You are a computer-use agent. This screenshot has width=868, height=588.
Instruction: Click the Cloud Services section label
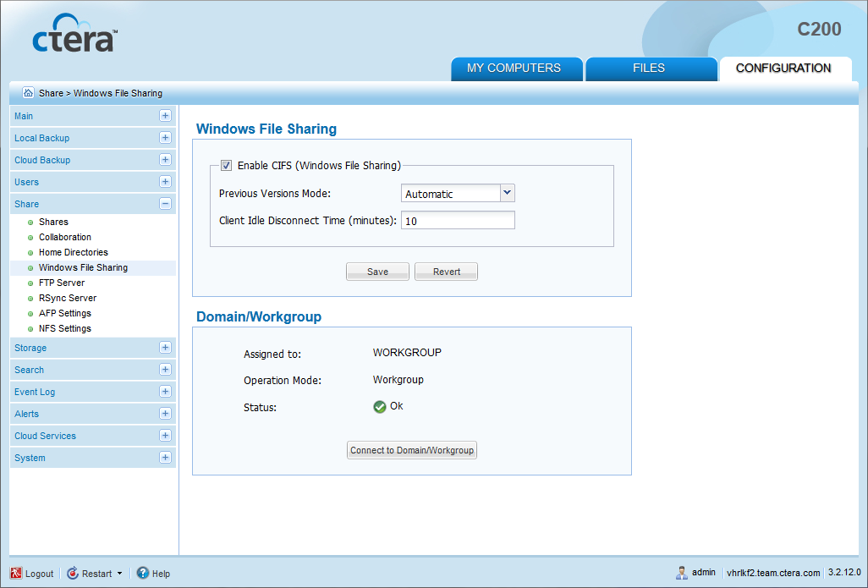pos(45,436)
